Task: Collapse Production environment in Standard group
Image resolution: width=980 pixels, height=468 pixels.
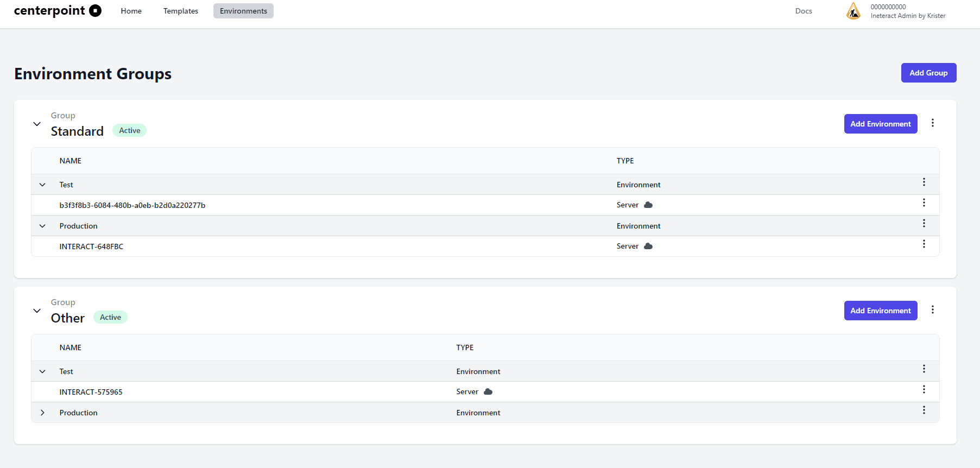Action: (42, 226)
